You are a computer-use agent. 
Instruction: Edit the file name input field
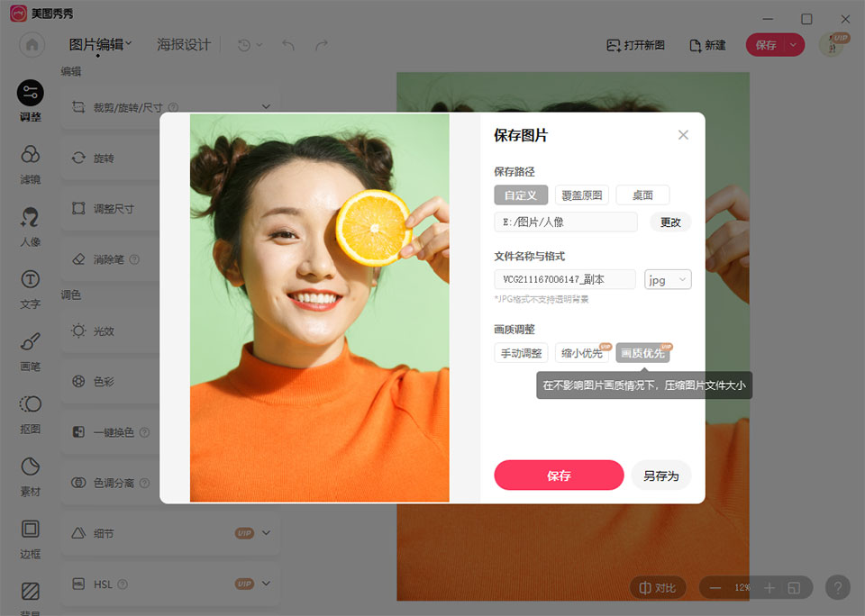coord(564,280)
